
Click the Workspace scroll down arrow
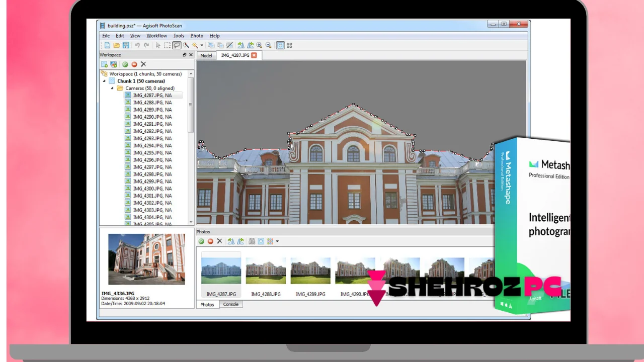[x=191, y=222]
